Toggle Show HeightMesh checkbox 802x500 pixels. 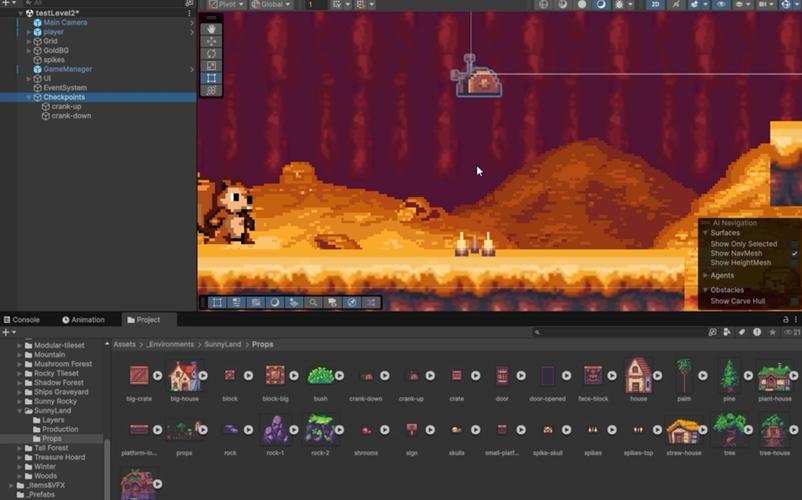click(x=794, y=263)
